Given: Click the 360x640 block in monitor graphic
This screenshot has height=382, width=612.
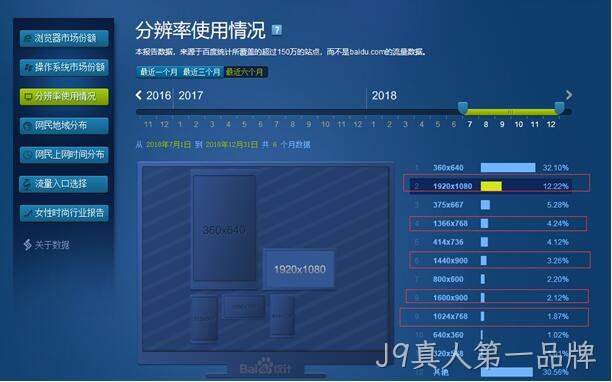Looking at the screenshot, I should point(224,228).
